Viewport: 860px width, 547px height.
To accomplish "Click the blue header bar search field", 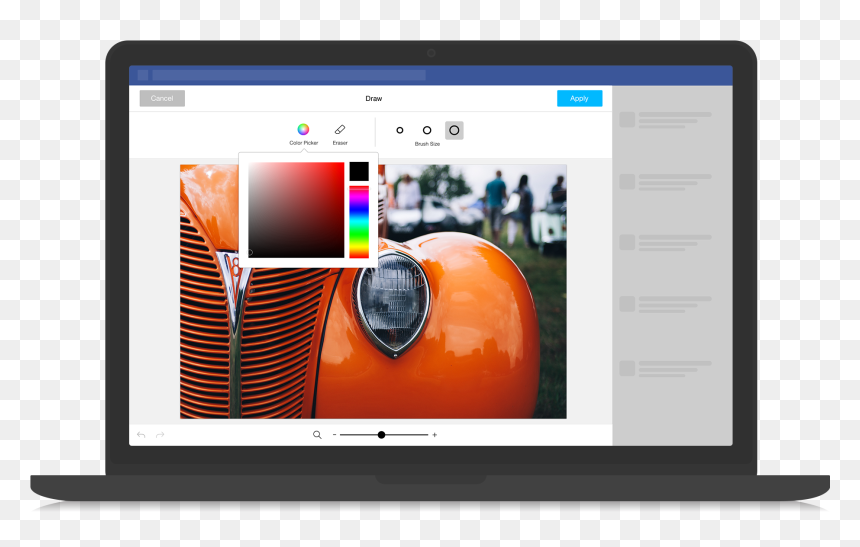I will pyautogui.click(x=289, y=75).
